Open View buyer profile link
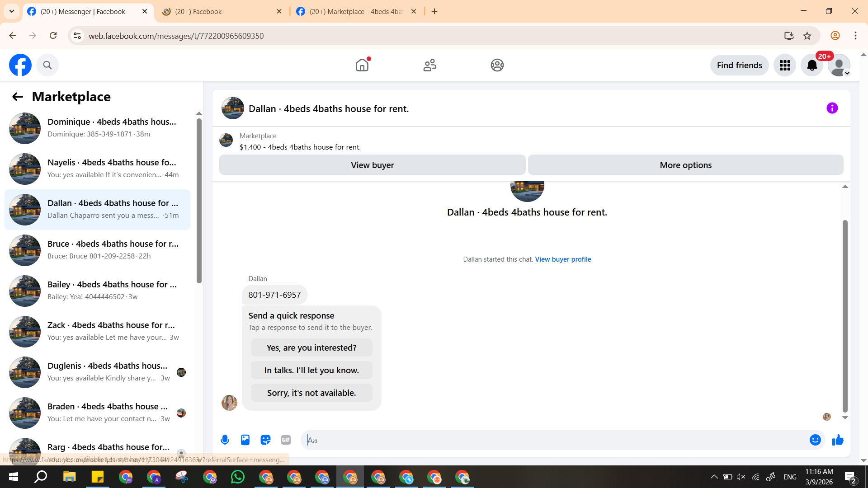 (563, 259)
